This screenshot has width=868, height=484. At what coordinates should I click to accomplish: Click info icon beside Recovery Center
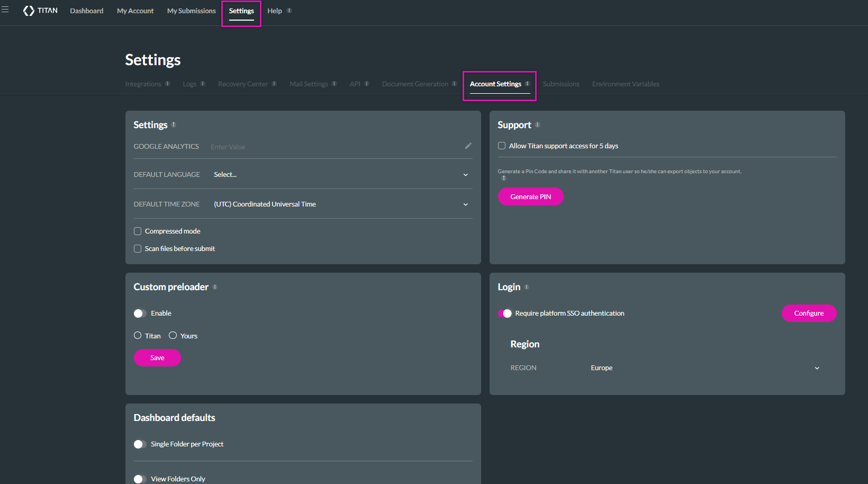click(x=274, y=84)
